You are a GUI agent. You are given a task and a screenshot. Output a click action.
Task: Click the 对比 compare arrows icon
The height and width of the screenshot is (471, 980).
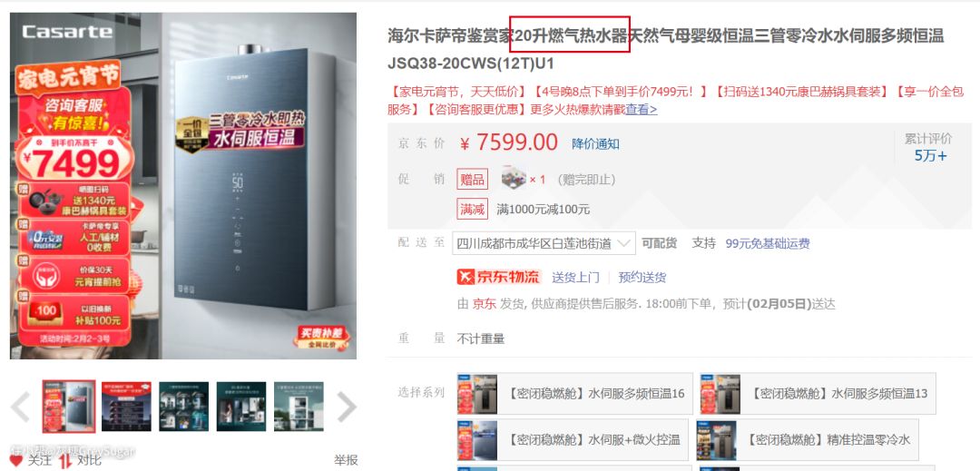[x=66, y=461]
